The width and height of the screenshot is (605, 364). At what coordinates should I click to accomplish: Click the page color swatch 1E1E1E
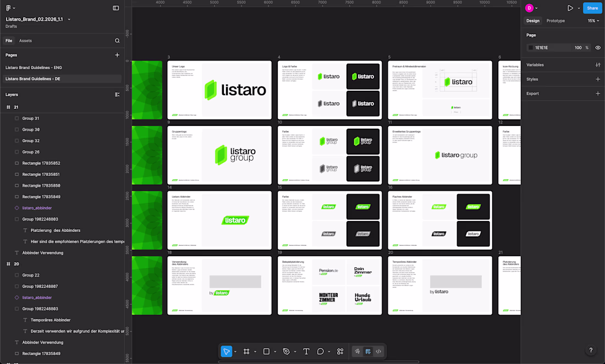click(531, 48)
